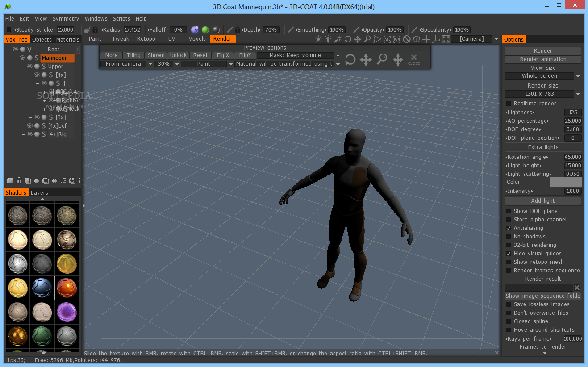Toggle the lock icon beside Radius
Screen dimensions: 588x367
95,30
